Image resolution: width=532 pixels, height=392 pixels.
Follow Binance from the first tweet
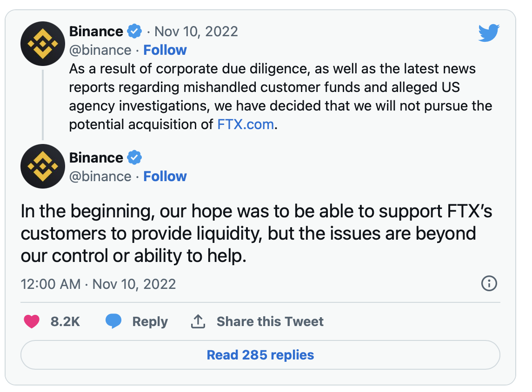(165, 50)
